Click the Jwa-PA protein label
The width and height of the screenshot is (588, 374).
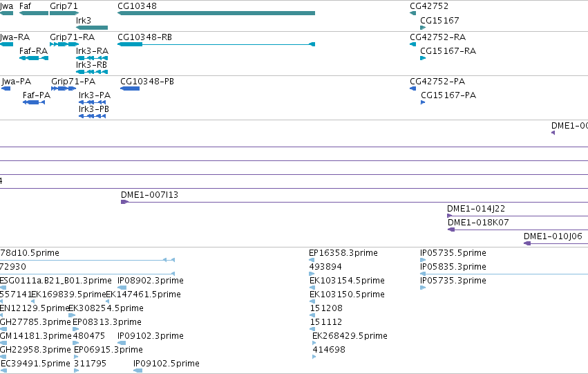click(16, 82)
